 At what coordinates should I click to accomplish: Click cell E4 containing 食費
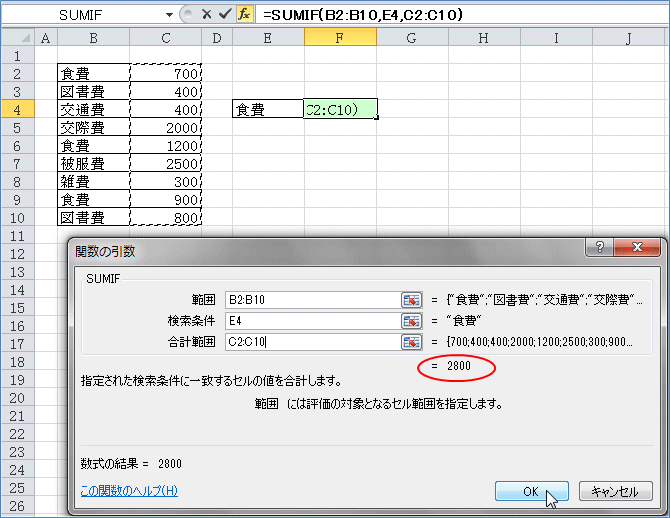click(x=268, y=109)
